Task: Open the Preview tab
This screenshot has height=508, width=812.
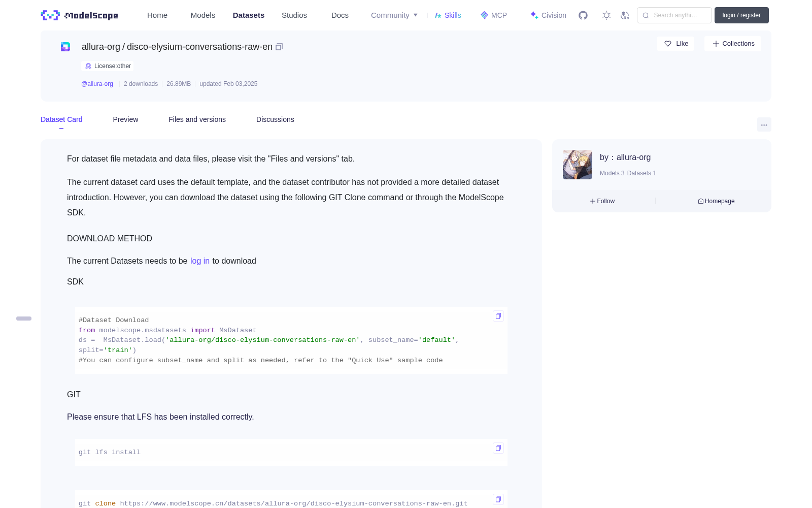Action: [x=125, y=119]
